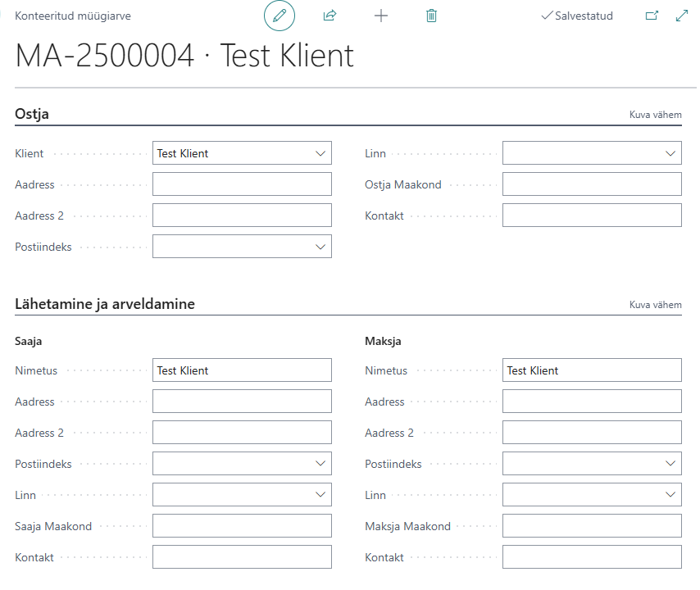Click the expand to full screen arrow icon

682,16
